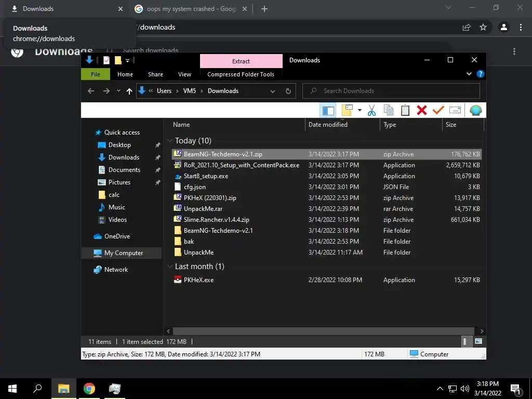Image resolution: width=532 pixels, height=399 pixels.
Task: Open the recent locations dropdown
Action: coord(118,91)
